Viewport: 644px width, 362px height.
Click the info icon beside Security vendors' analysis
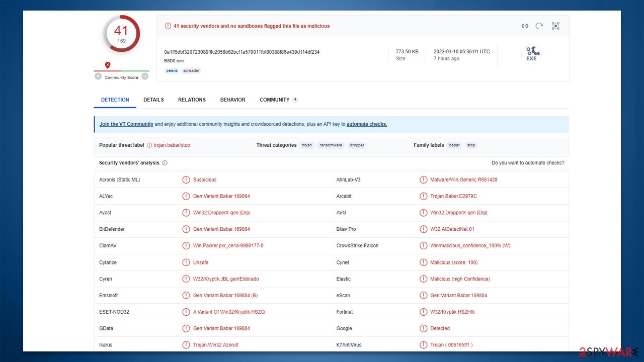165,163
